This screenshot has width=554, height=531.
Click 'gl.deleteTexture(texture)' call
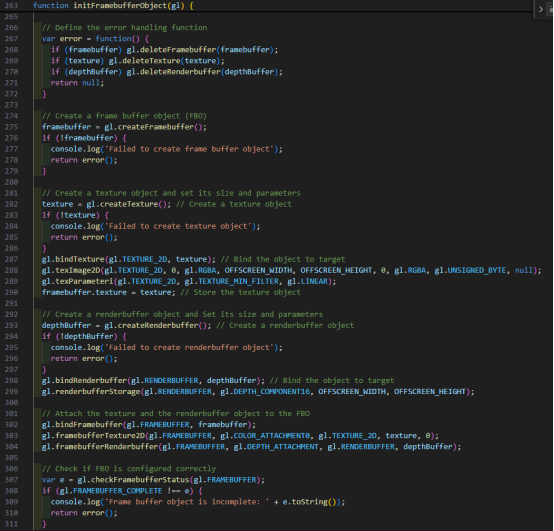[164, 61]
